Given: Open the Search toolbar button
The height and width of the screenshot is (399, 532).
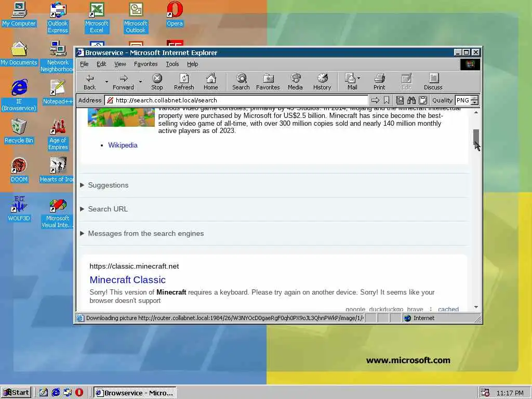Looking at the screenshot, I should (241, 82).
